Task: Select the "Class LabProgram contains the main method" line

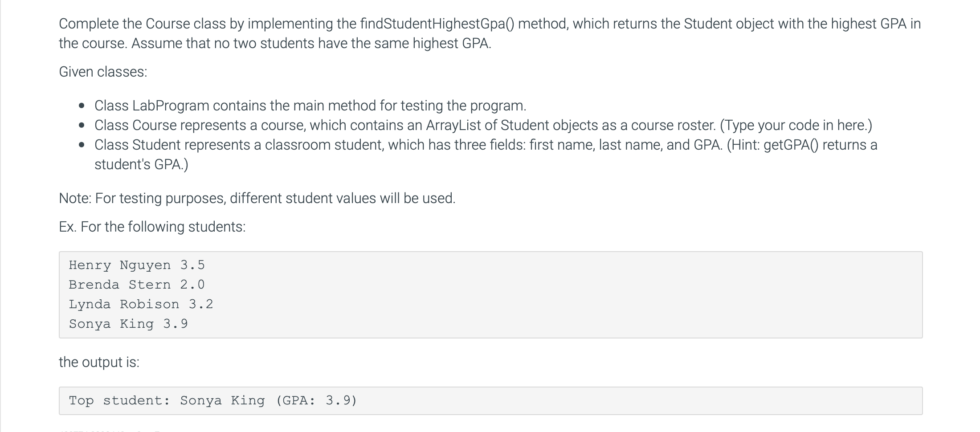Action: tap(310, 106)
